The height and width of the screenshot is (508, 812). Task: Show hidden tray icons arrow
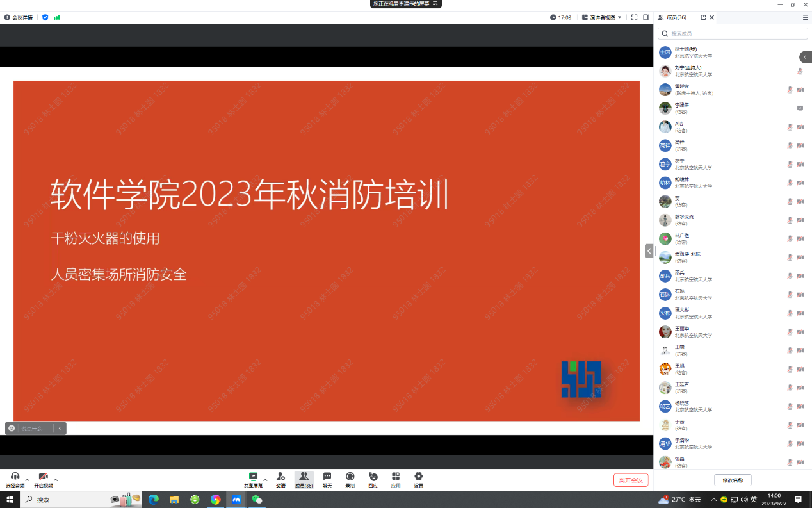point(714,500)
